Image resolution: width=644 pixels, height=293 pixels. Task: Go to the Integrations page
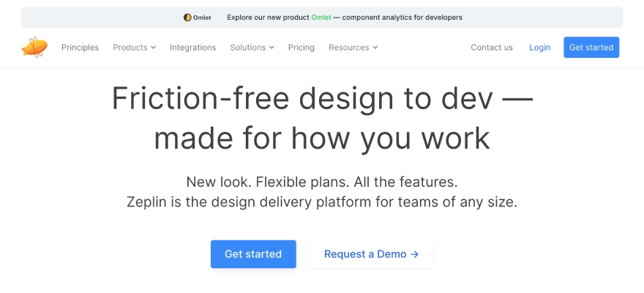point(192,48)
